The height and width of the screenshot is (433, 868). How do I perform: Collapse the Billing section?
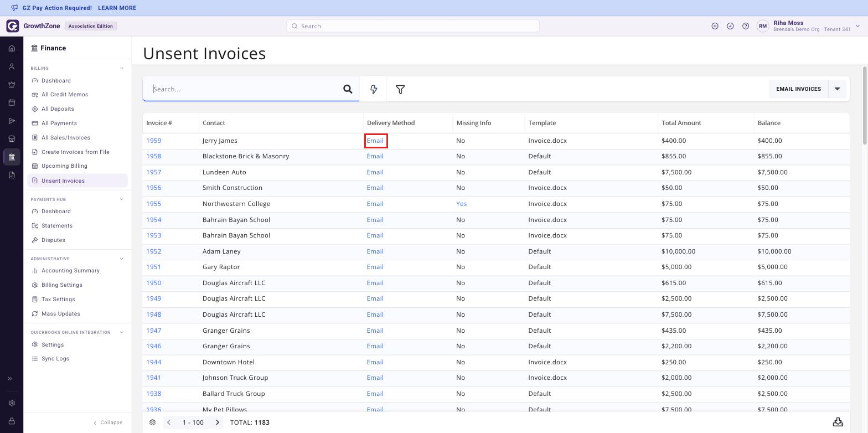coord(122,69)
